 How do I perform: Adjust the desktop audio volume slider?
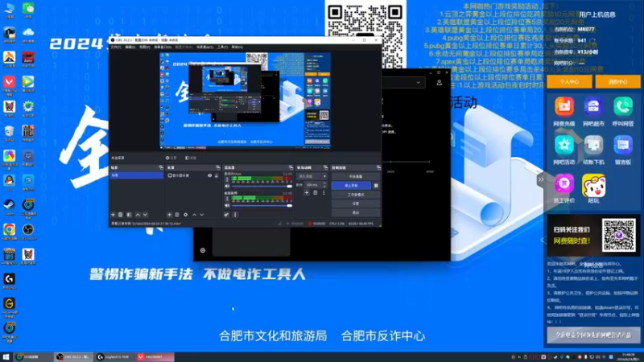(x=261, y=206)
